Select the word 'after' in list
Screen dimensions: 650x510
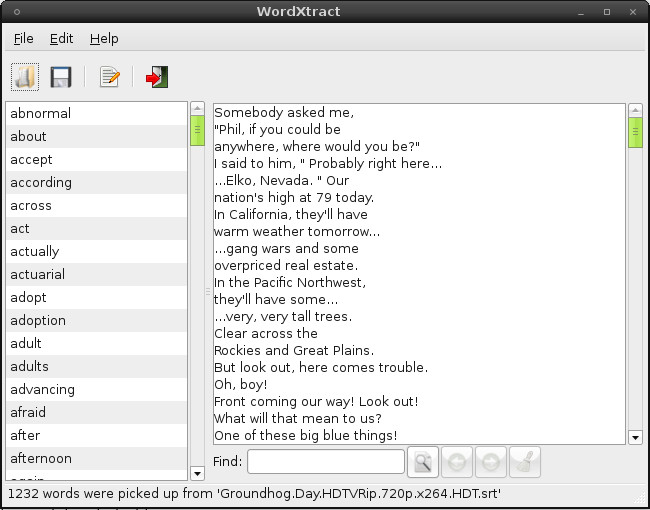(97, 435)
